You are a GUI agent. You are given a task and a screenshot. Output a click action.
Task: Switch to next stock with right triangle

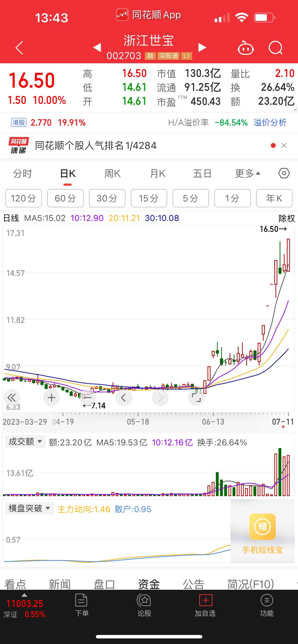(202, 47)
